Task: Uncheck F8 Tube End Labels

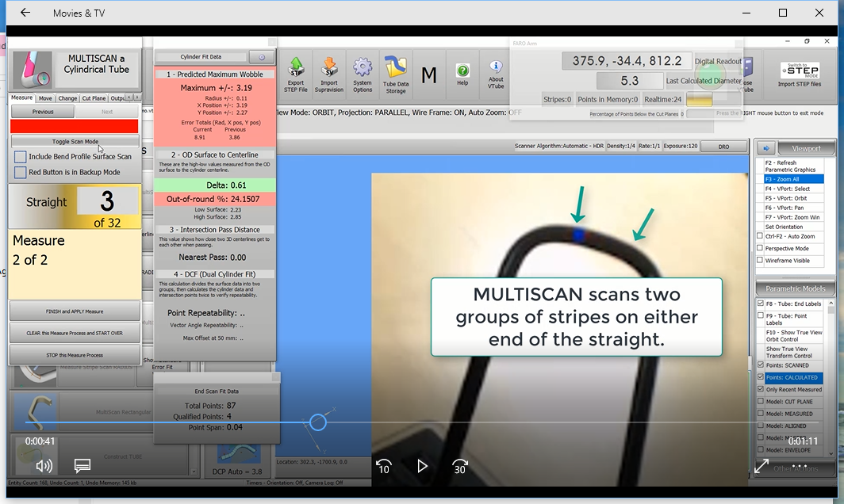Action: pos(761,304)
